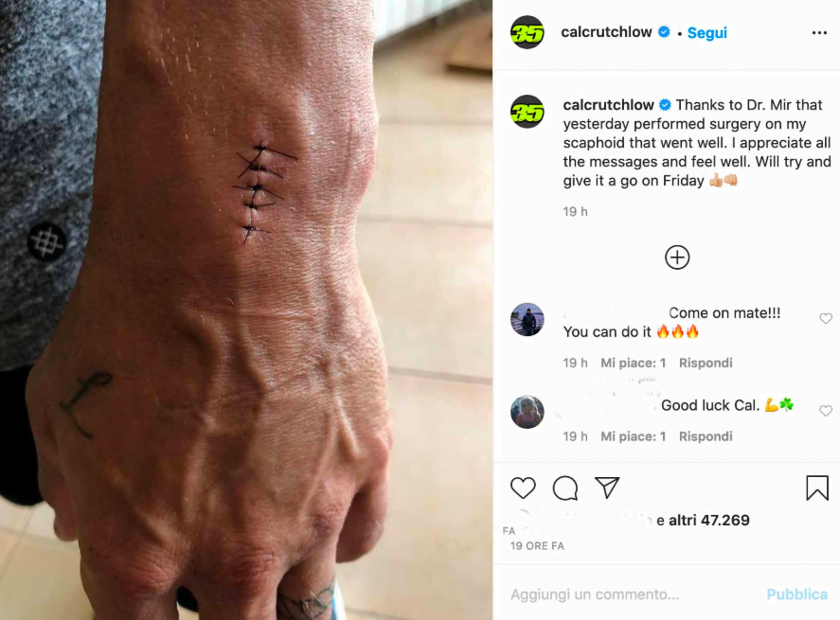The height and width of the screenshot is (620, 840).
Task: Click the header 35 profile avatar
Action: click(x=527, y=33)
